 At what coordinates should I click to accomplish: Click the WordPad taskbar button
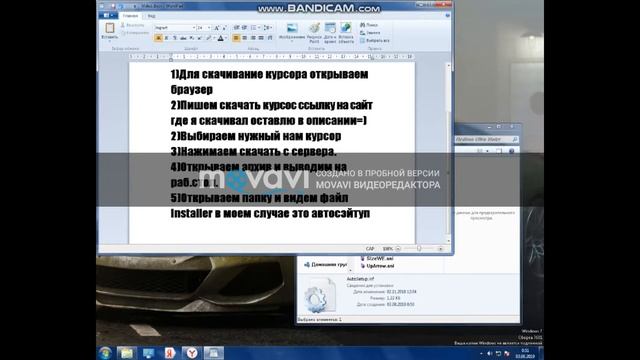[x=213, y=353]
